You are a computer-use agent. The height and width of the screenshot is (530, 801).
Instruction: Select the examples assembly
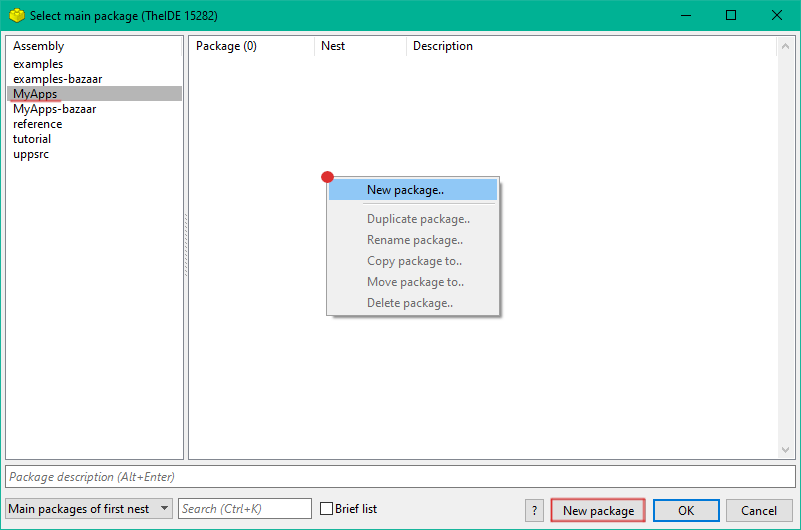coord(38,64)
